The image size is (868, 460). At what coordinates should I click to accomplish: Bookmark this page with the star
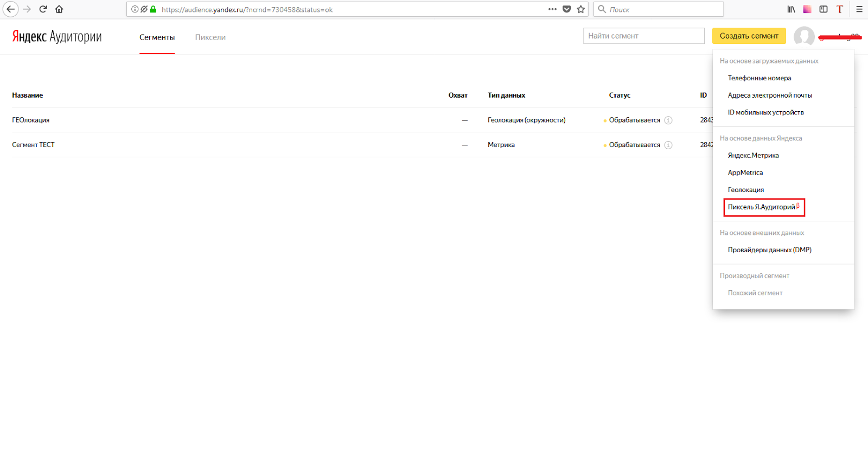[x=581, y=9]
